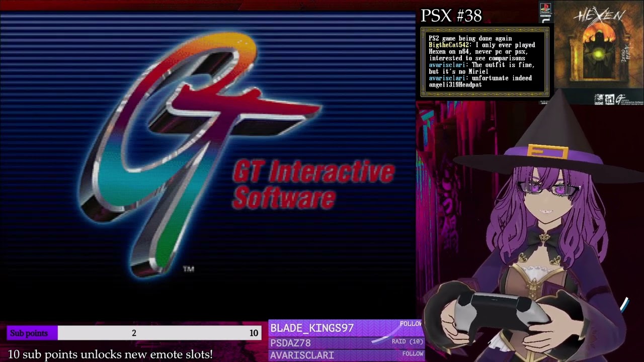Click the chat message 'The outfit is fine,'
Screen dimensions: 644x362
click(x=503, y=65)
